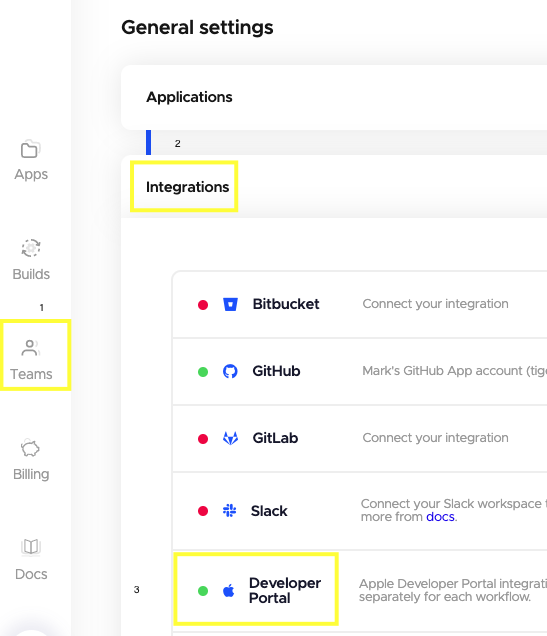Click Bitbucket's 'Connect your integration' text
547x636 pixels.
[x=435, y=303]
